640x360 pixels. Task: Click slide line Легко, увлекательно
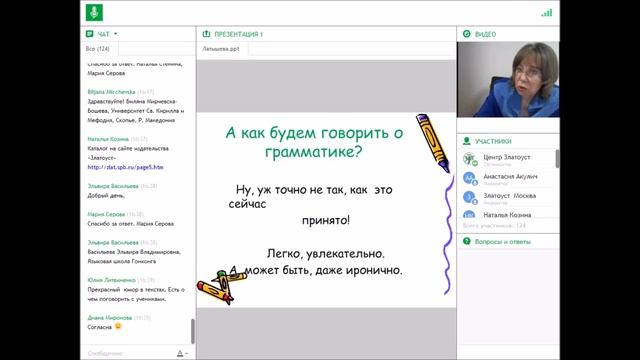(326, 253)
